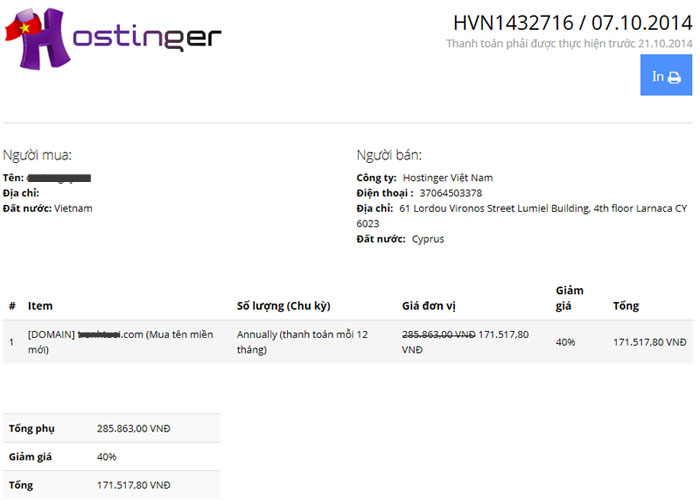
Task: Click the Tổng phụ value 285.863,00 VNĐ
Action: point(133,429)
